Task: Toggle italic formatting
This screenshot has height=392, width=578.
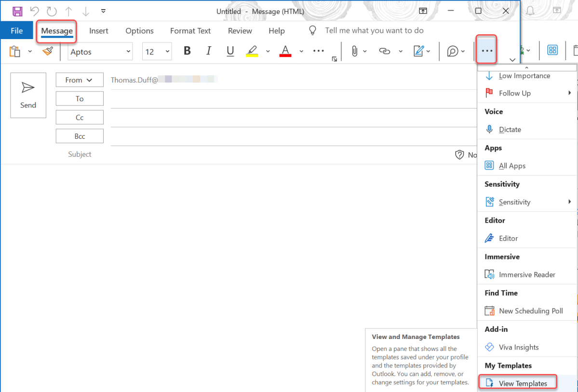Action: pos(208,51)
